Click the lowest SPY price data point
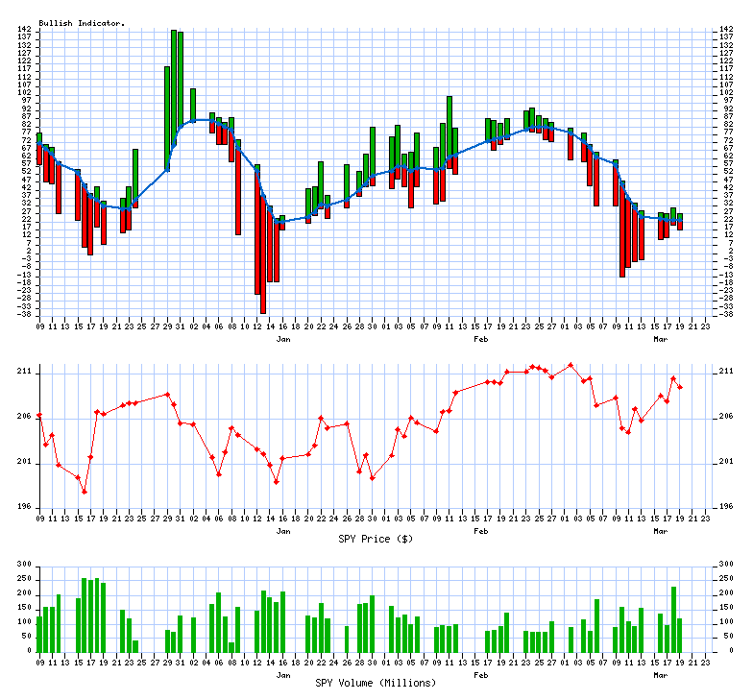 [85, 492]
